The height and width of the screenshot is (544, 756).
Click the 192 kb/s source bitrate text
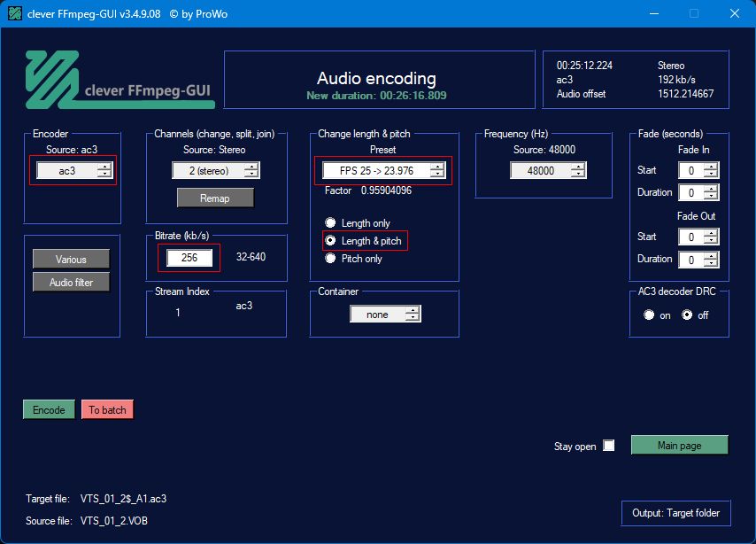click(x=676, y=80)
